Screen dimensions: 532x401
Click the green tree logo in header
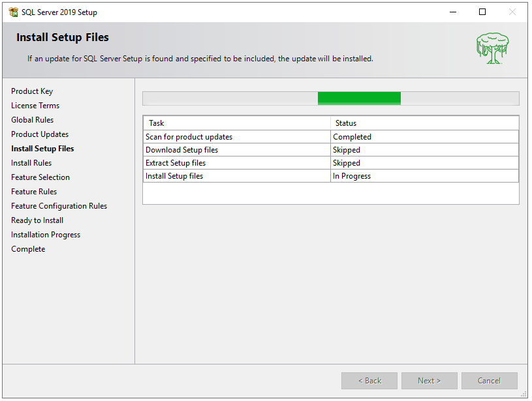[x=493, y=48]
